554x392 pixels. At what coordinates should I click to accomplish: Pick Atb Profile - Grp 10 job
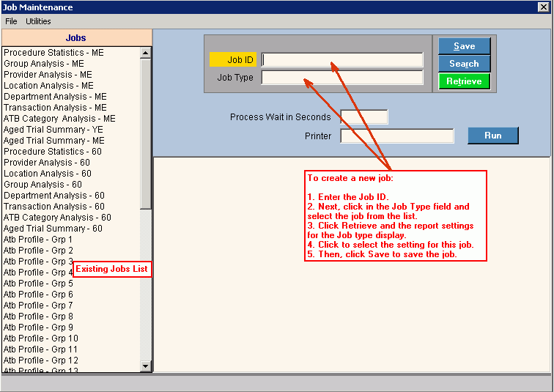pos(40,339)
